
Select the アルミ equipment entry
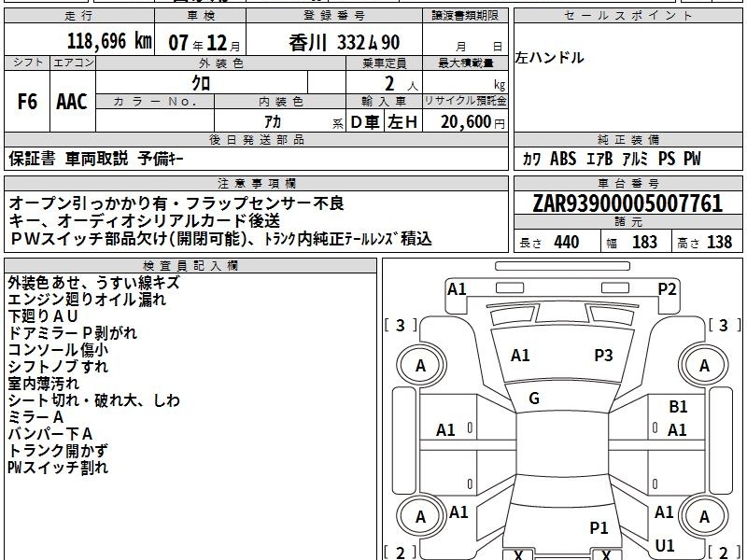pos(635,159)
